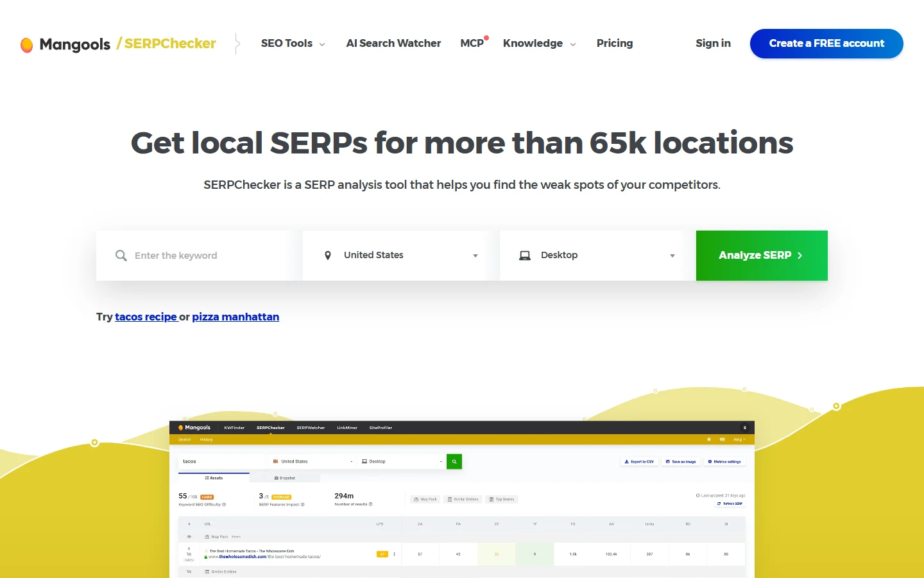This screenshot has width=924, height=578.
Task: Open the Pricing page
Action: coord(615,43)
